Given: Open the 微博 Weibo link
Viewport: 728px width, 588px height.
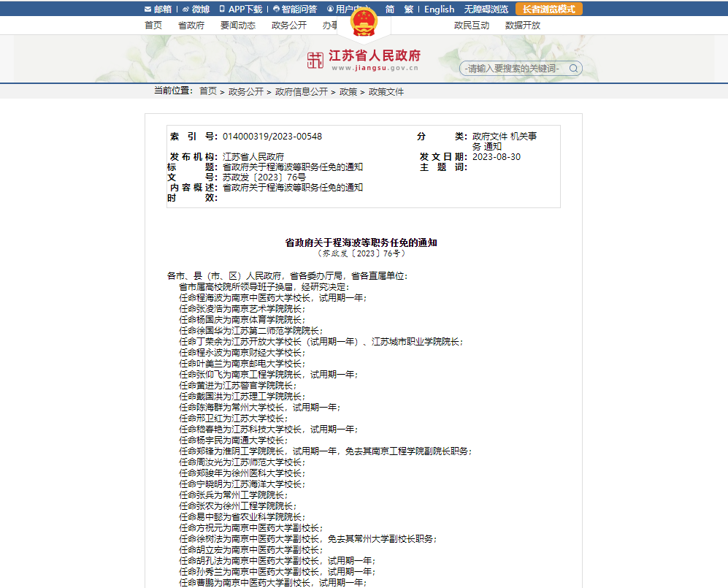Looking at the screenshot, I should [x=196, y=9].
